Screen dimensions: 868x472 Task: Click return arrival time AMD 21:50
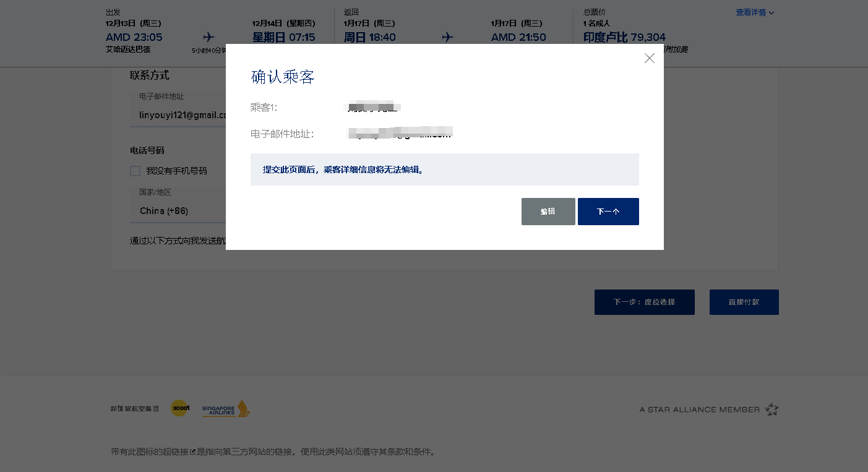click(x=518, y=37)
